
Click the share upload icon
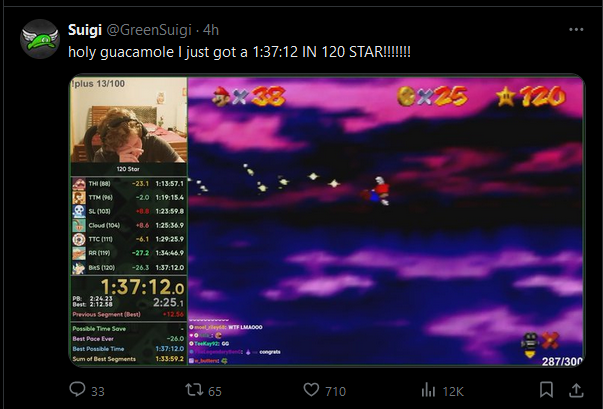[x=576, y=390]
